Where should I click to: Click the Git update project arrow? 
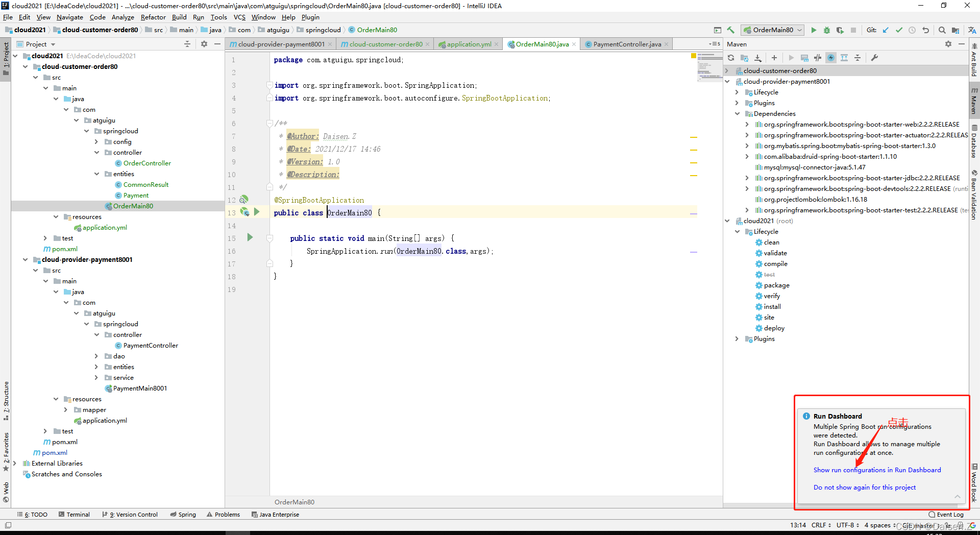click(886, 30)
